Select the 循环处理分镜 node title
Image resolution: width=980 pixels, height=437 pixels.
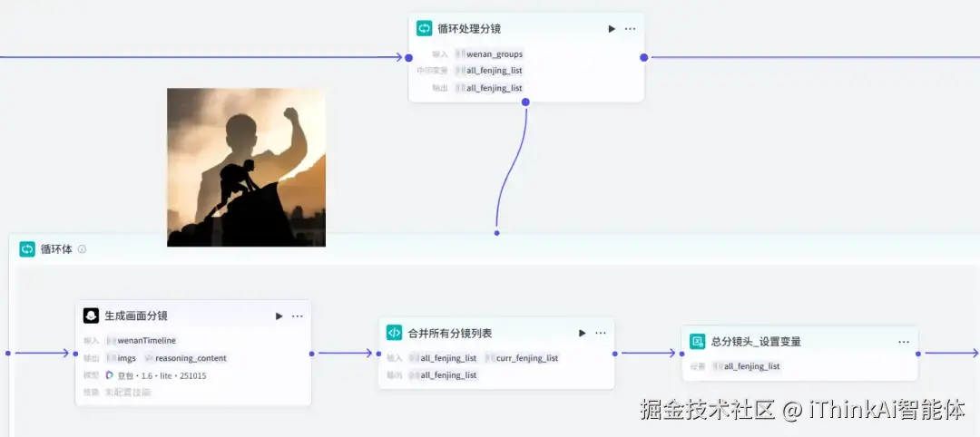tap(469, 29)
